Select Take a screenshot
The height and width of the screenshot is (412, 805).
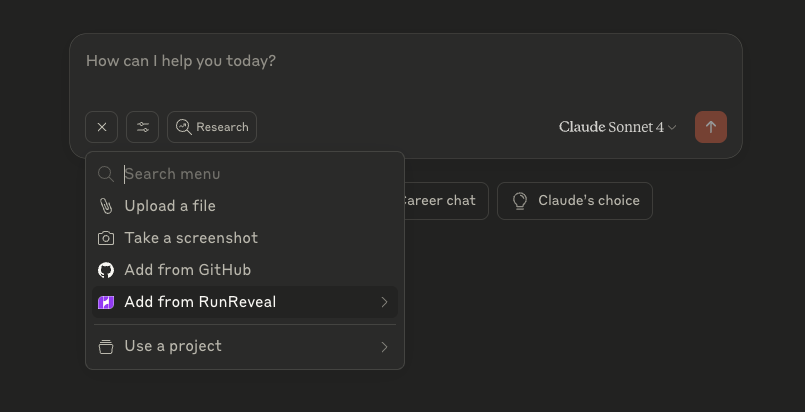click(x=245, y=238)
